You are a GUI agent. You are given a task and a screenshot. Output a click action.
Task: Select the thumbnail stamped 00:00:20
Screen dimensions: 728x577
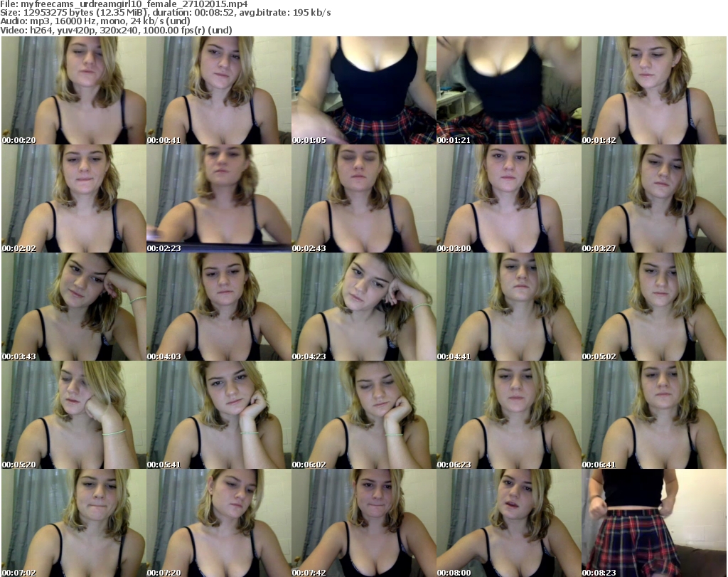(x=74, y=90)
